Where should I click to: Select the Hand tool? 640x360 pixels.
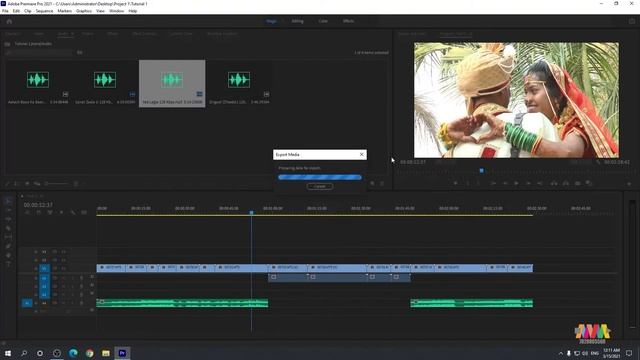point(8,255)
